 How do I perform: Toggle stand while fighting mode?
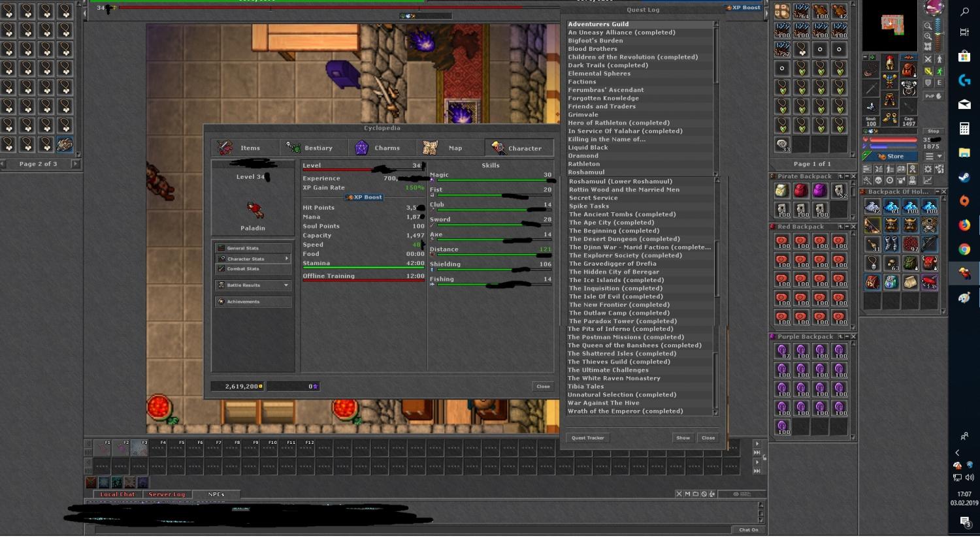tap(939, 59)
